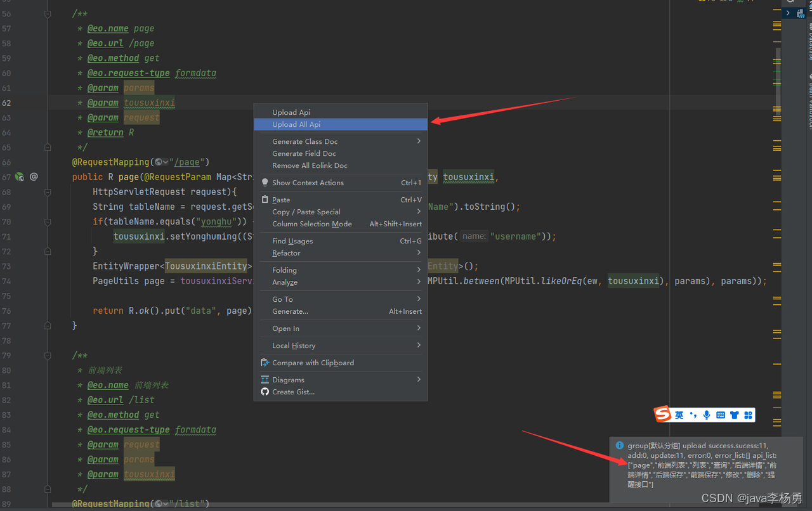
Task: Select Upload All Api menu entry
Action: (x=341, y=124)
